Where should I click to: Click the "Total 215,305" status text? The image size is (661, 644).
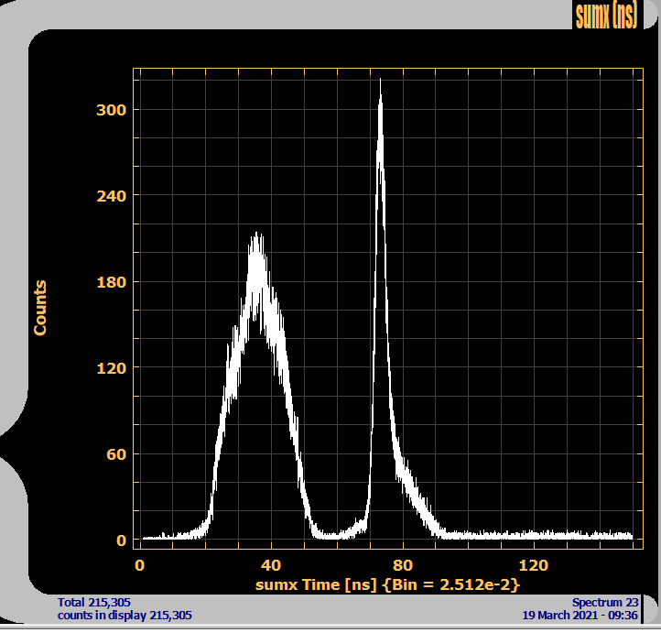(x=93, y=602)
